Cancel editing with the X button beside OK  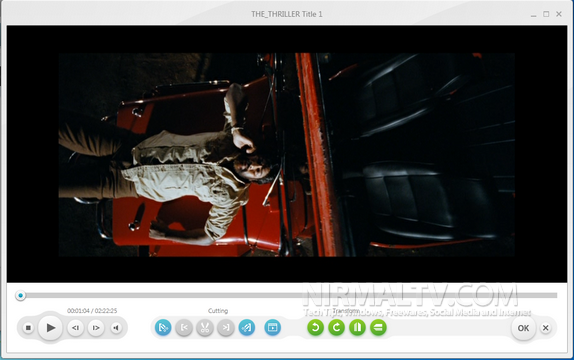click(545, 328)
